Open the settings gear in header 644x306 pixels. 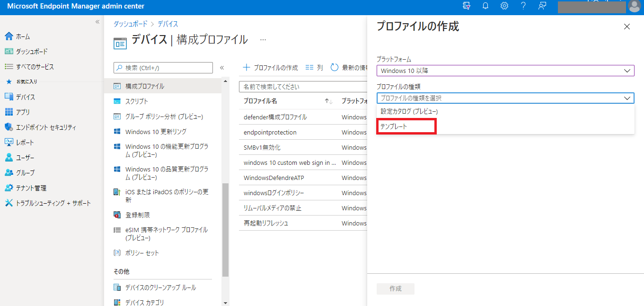[504, 6]
